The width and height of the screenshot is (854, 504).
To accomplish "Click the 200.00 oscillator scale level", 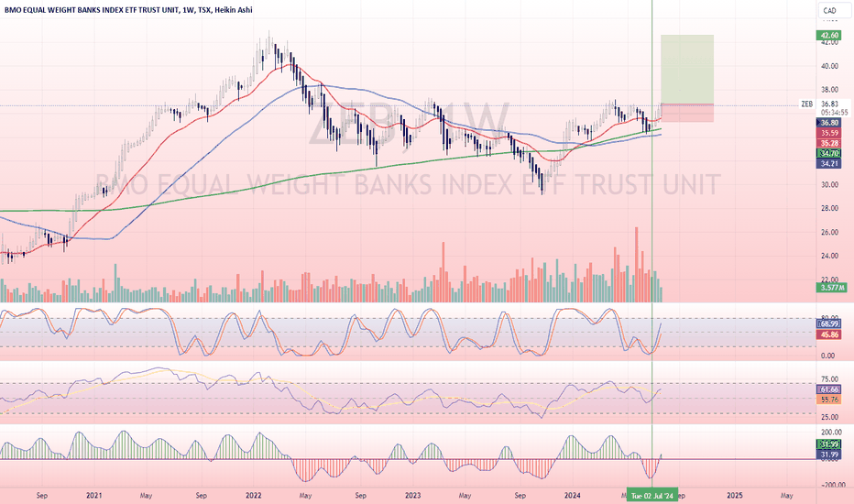I will pyautogui.click(x=831, y=433).
